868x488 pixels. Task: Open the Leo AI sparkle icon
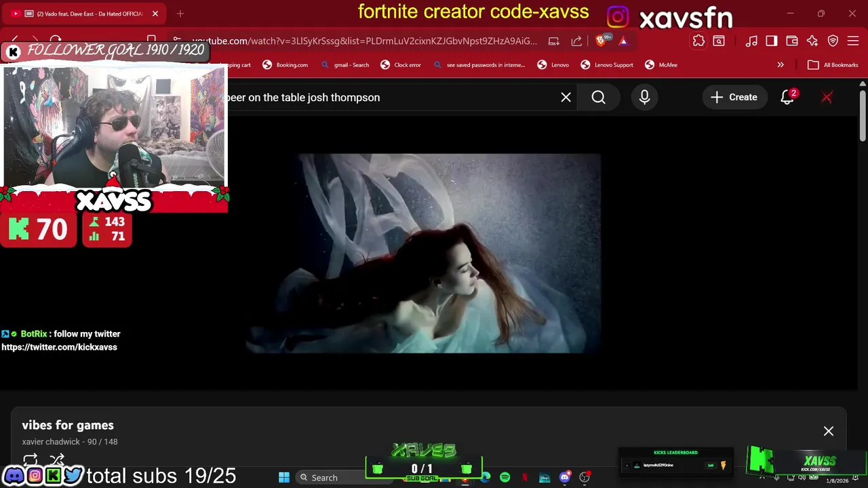812,41
